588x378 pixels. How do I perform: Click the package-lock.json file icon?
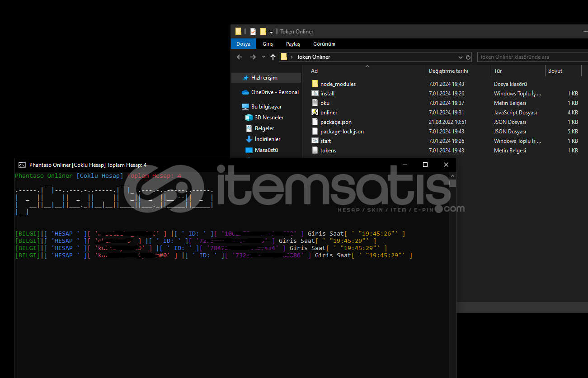315,131
